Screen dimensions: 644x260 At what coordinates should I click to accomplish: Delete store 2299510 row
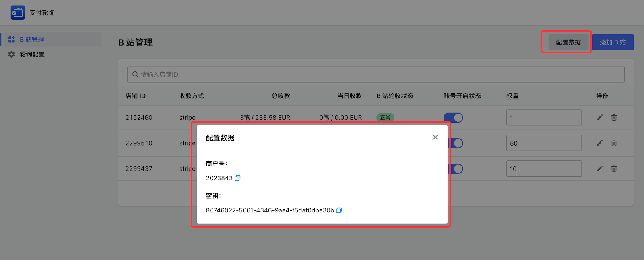tap(614, 143)
